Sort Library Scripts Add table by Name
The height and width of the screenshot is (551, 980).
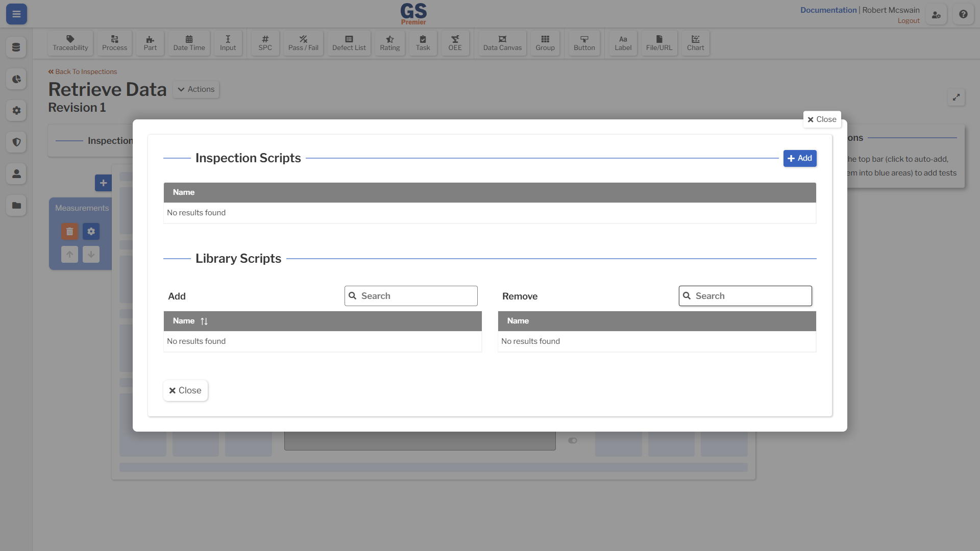(204, 321)
